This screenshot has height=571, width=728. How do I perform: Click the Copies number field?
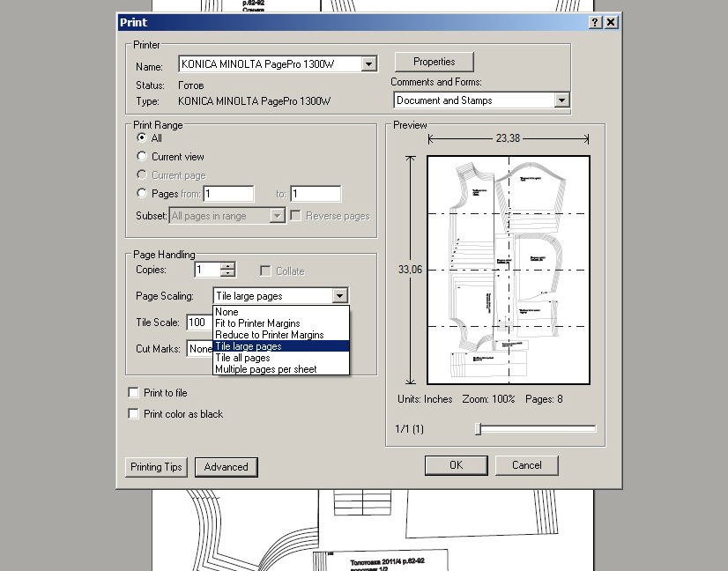tap(207, 270)
